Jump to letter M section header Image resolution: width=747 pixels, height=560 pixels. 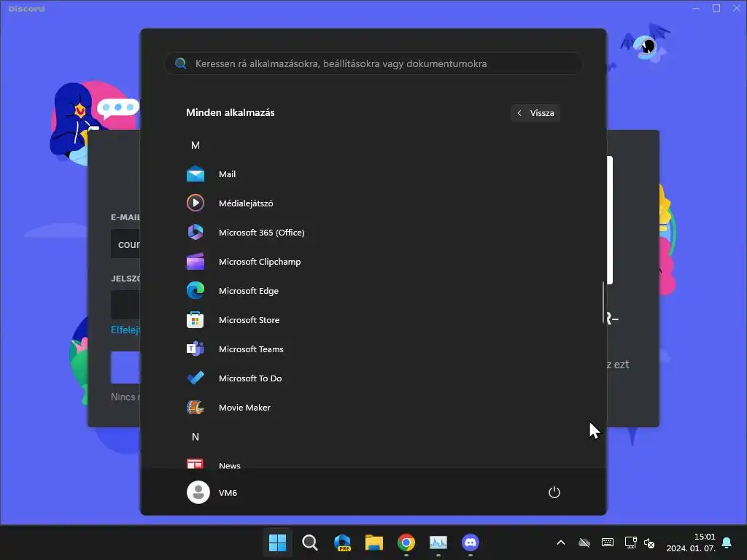[196, 145]
